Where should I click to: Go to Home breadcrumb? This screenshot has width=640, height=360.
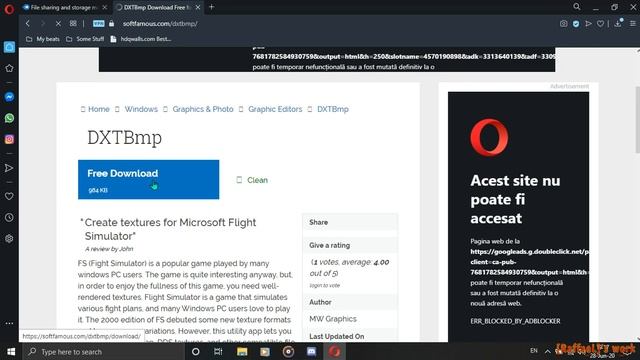pos(99,109)
